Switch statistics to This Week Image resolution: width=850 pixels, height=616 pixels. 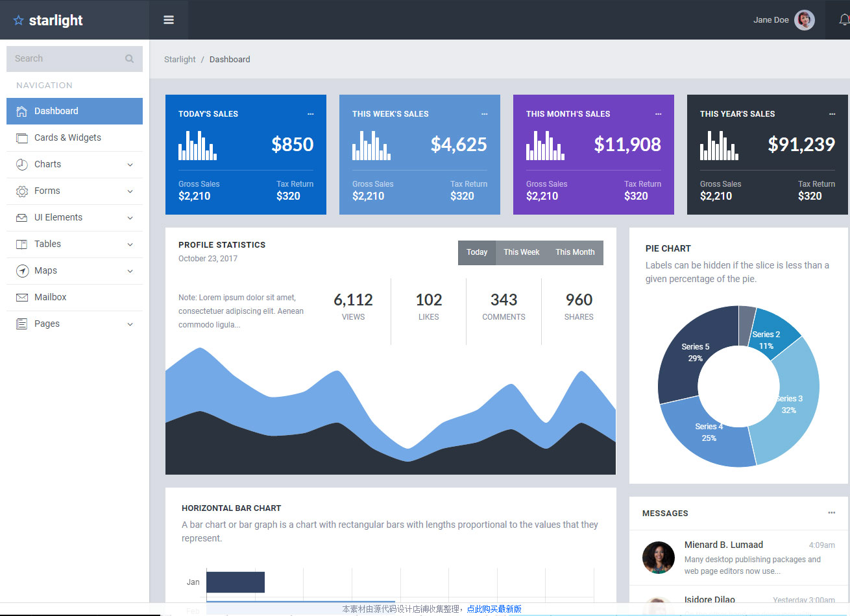(521, 252)
